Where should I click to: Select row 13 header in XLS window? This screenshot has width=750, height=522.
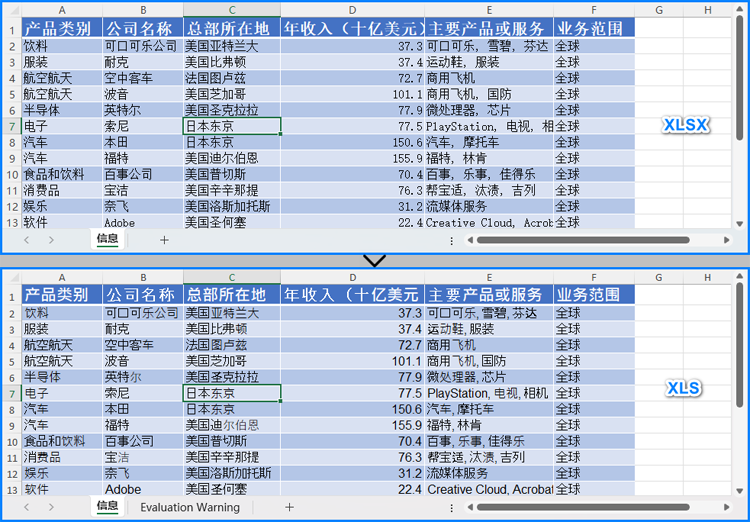click(x=12, y=489)
